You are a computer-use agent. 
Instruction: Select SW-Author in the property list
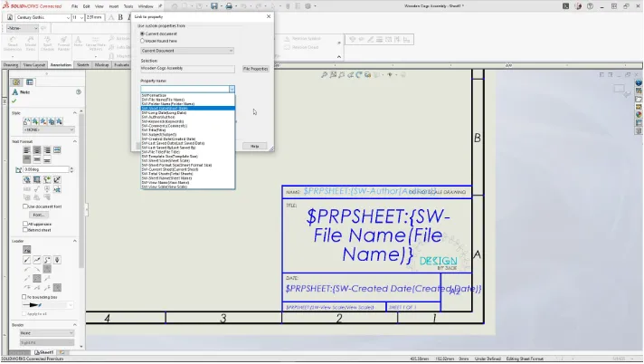pos(188,117)
